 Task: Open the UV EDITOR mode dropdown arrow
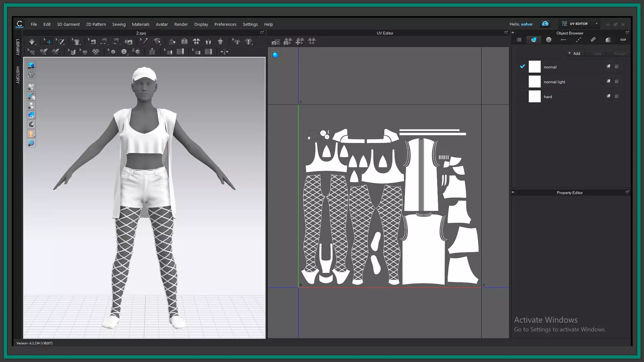click(x=596, y=23)
